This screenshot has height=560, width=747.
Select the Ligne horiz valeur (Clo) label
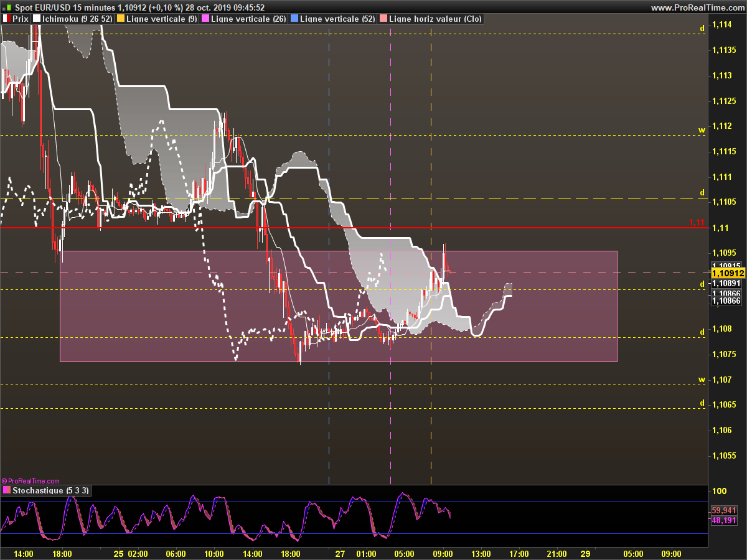(x=435, y=19)
